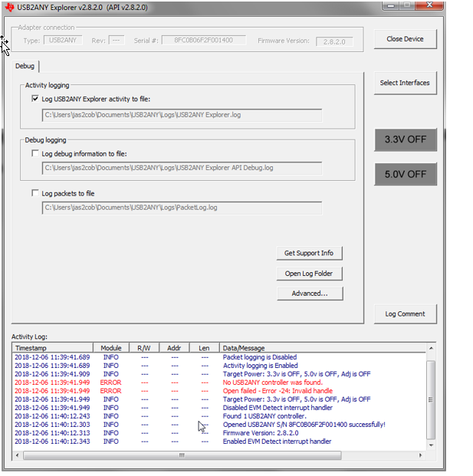
Task: Switch to the Debug tab
Action: (25, 66)
